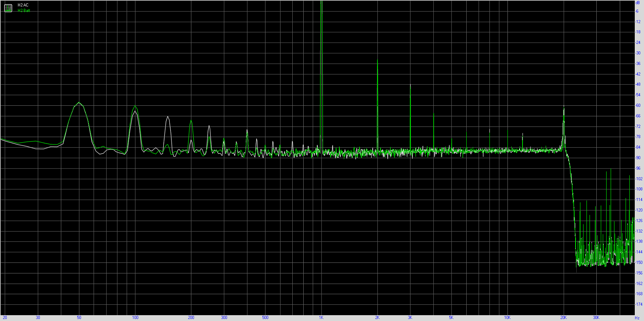This screenshot has height=321, width=644.
Task: Click the "5K" frequency axis label
Action: (x=451, y=318)
